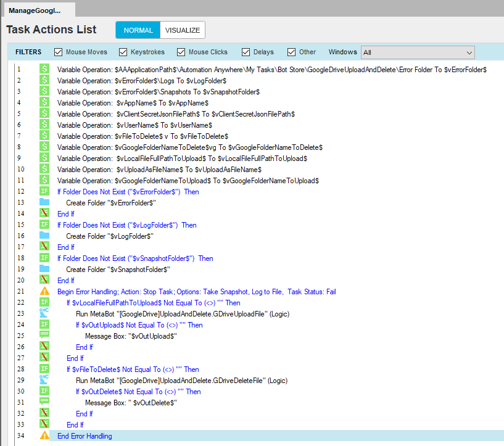Disable the Mouse Clicks filter
Screen dimensions: 504x446
click(181, 52)
